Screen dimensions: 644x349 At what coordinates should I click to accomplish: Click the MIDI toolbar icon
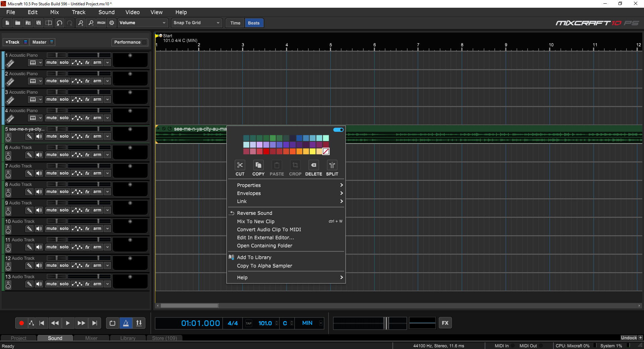click(x=101, y=23)
